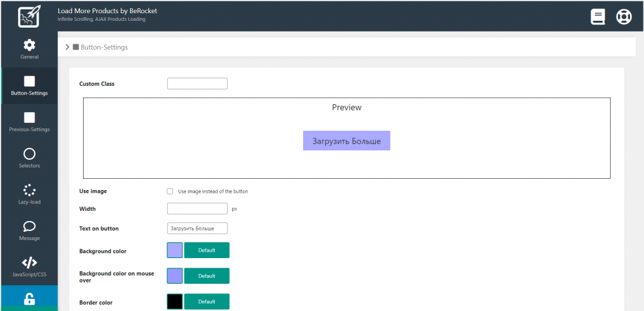This screenshot has width=644, height=311.
Task: Open the black Border color swatch
Action: (175, 302)
